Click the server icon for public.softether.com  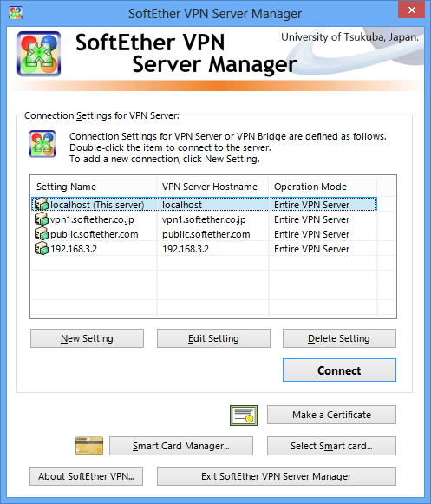tap(41, 234)
